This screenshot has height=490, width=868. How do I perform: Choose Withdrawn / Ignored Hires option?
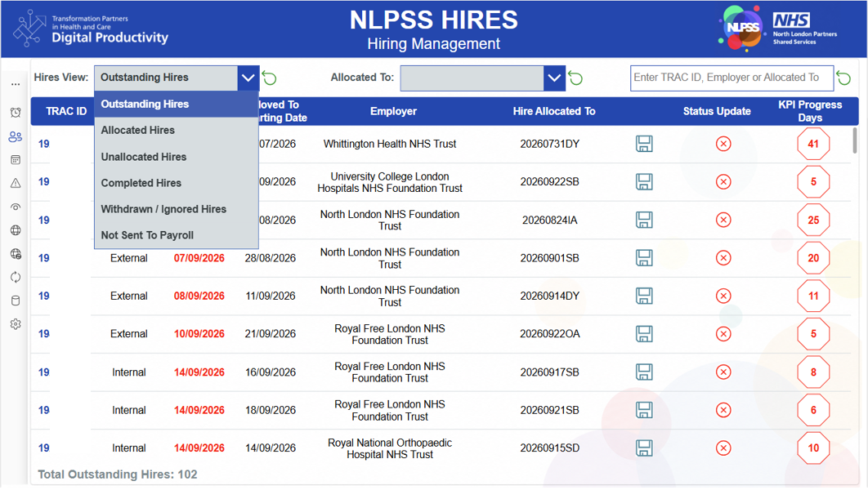(176, 209)
